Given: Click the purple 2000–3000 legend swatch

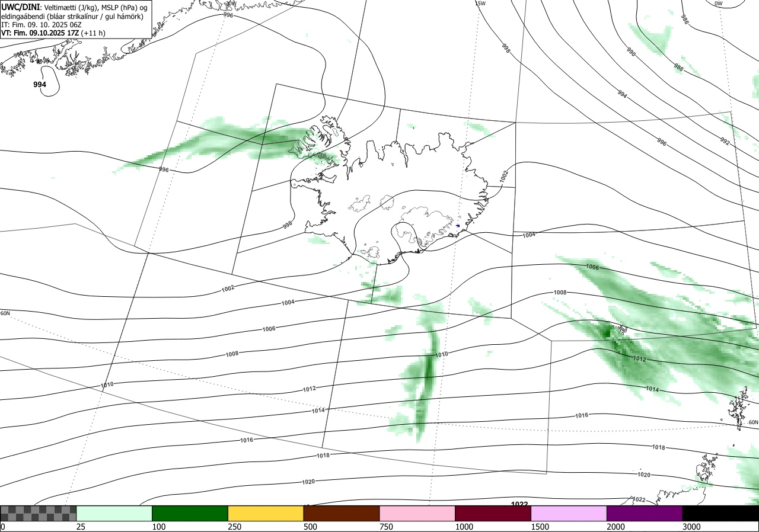Looking at the screenshot, I should (645, 513).
